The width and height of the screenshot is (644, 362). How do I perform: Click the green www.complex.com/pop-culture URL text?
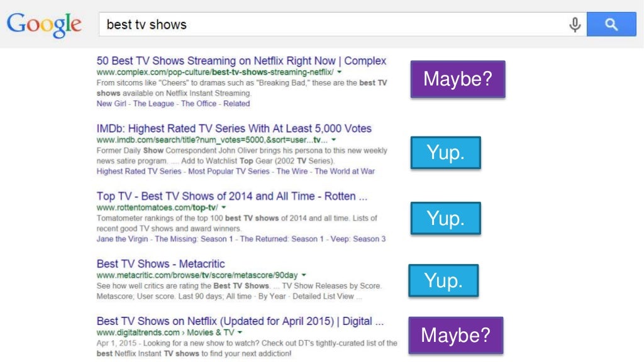point(215,72)
